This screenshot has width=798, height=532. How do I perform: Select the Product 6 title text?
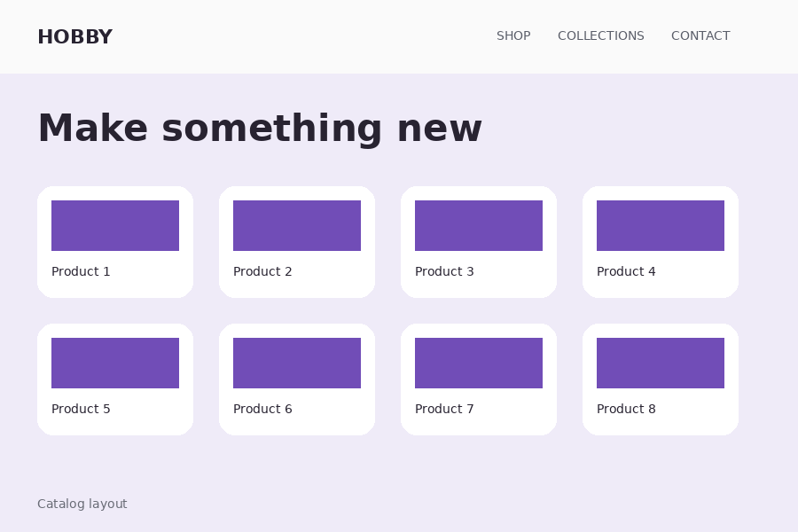pyautogui.click(x=262, y=409)
